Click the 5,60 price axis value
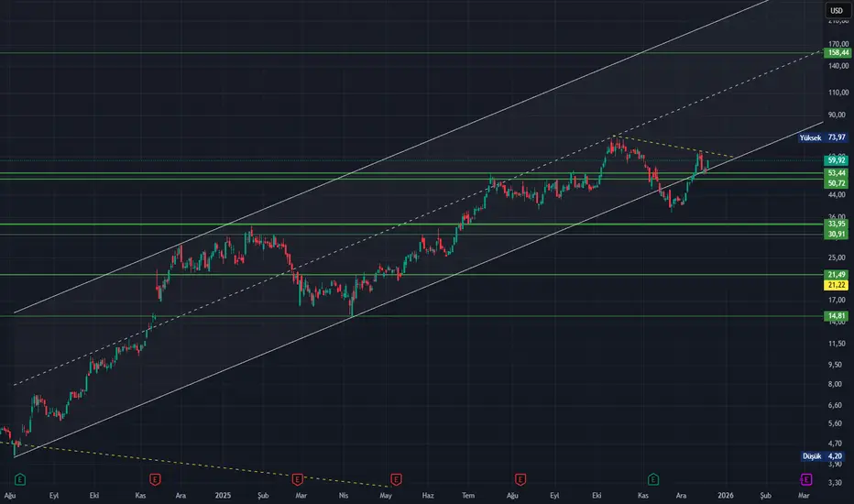The image size is (854, 504). pos(835,423)
